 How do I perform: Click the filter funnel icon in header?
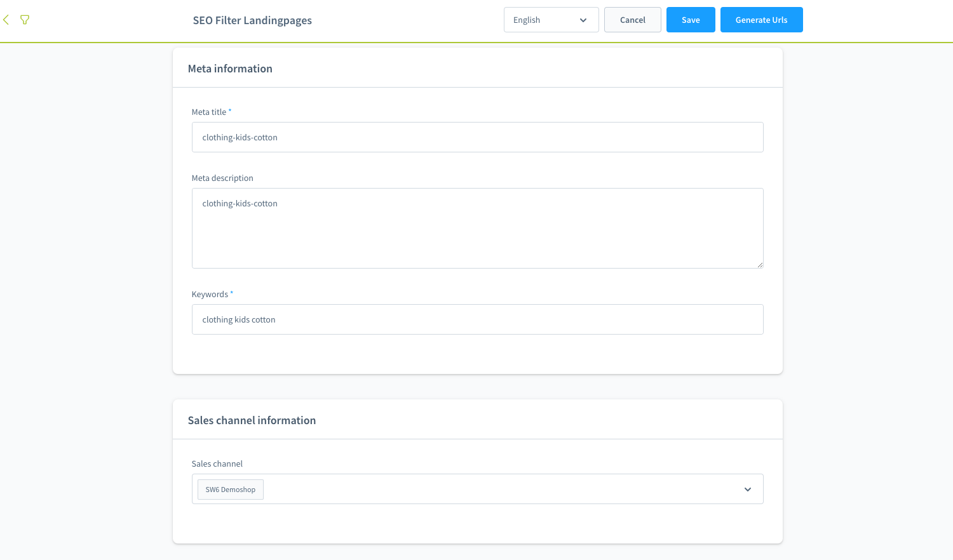(x=25, y=20)
